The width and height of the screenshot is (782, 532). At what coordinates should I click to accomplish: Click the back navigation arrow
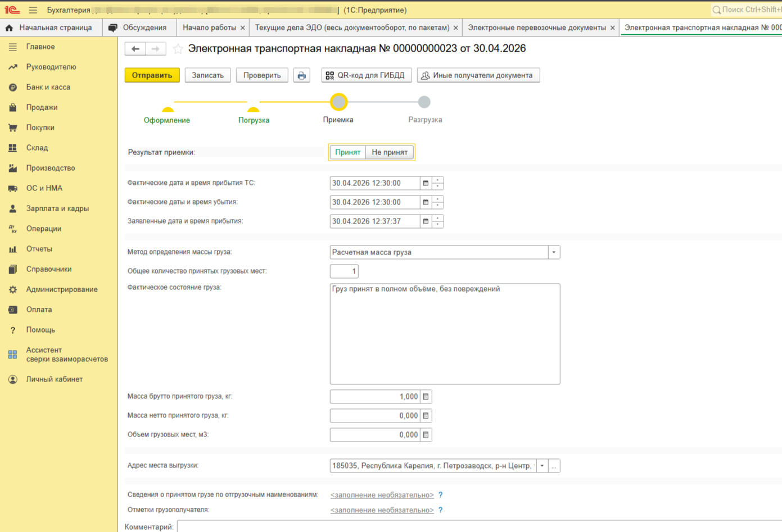coord(135,49)
